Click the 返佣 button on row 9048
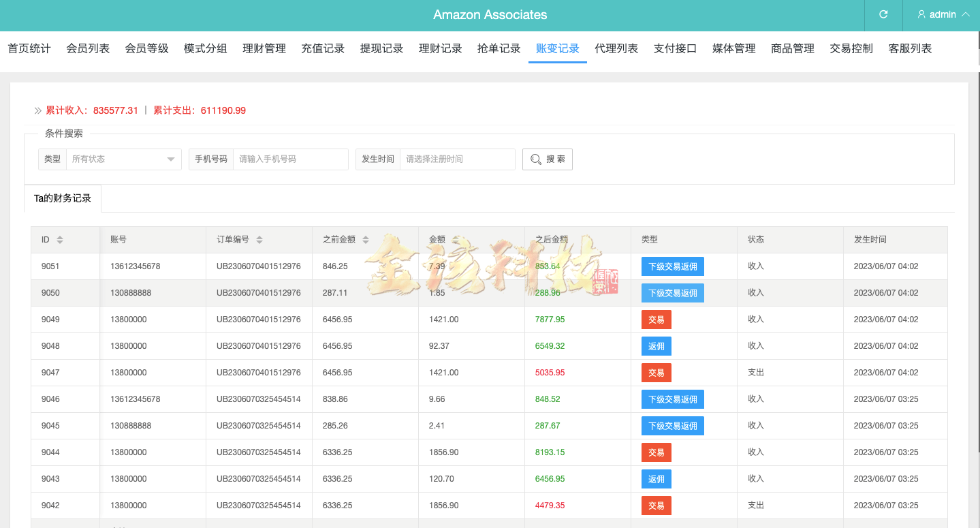980x528 pixels. pos(656,345)
